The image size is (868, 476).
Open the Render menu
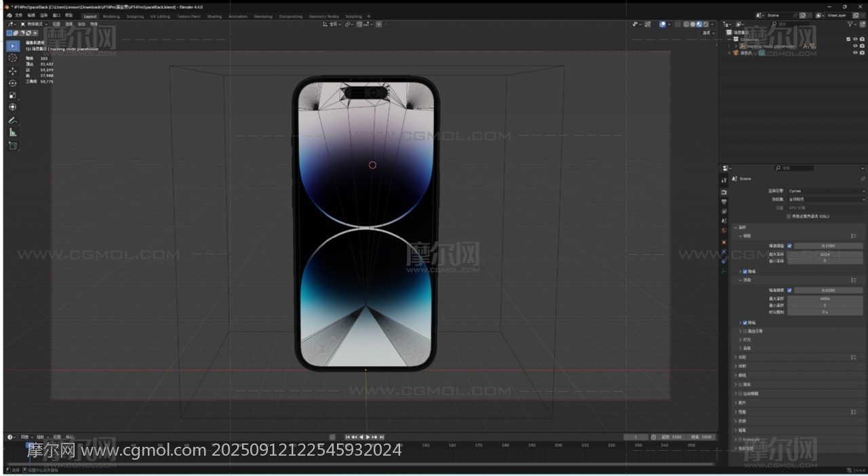(44, 16)
